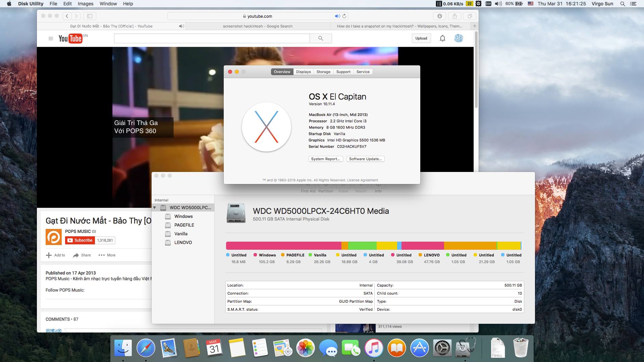Mute audio via address bar speaker icon
Image resolution: width=644 pixels, height=362 pixels.
337,16
